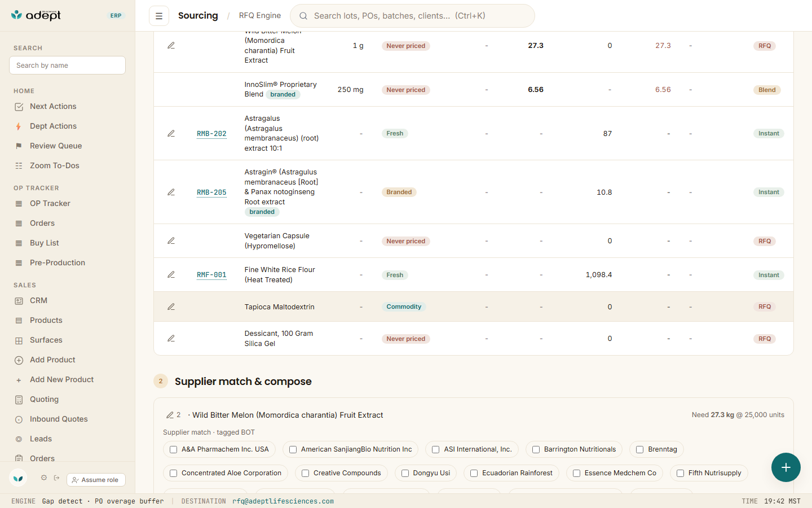The width and height of the screenshot is (812, 508).
Task: Open the RMB-205 lot link
Action: (x=211, y=192)
